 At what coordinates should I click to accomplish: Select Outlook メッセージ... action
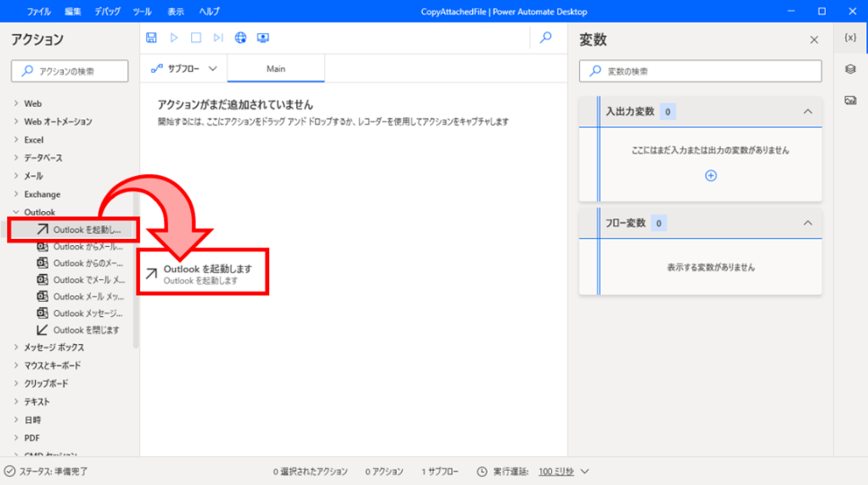(80, 313)
